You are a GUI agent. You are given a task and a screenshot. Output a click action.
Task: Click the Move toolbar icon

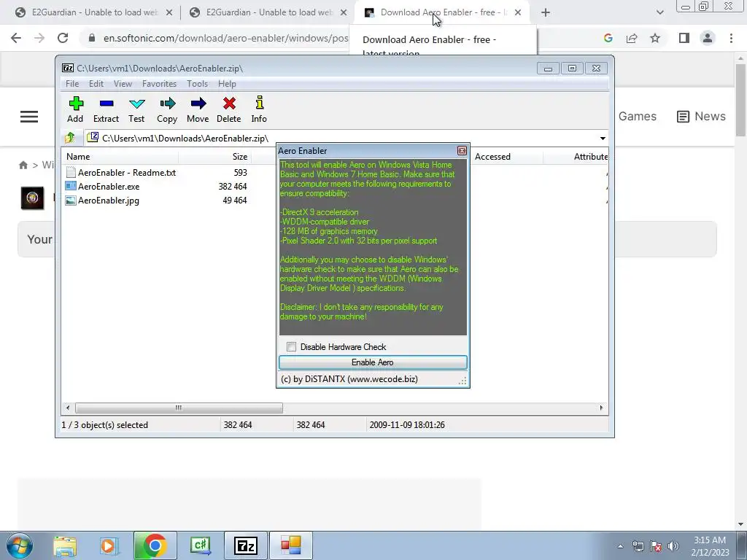[x=198, y=109]
